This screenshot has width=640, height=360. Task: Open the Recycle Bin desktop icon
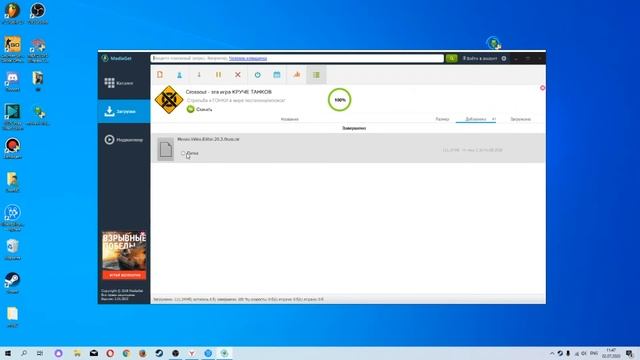(12, 249)
